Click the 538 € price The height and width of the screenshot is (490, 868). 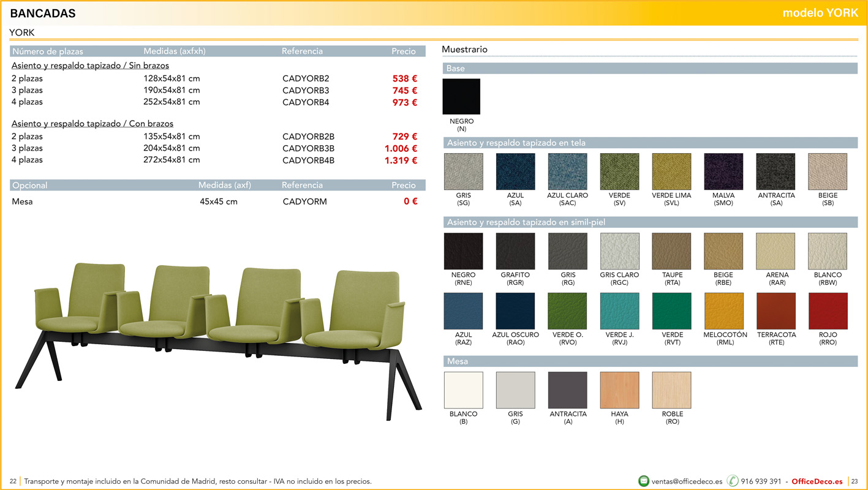(405, 78)
